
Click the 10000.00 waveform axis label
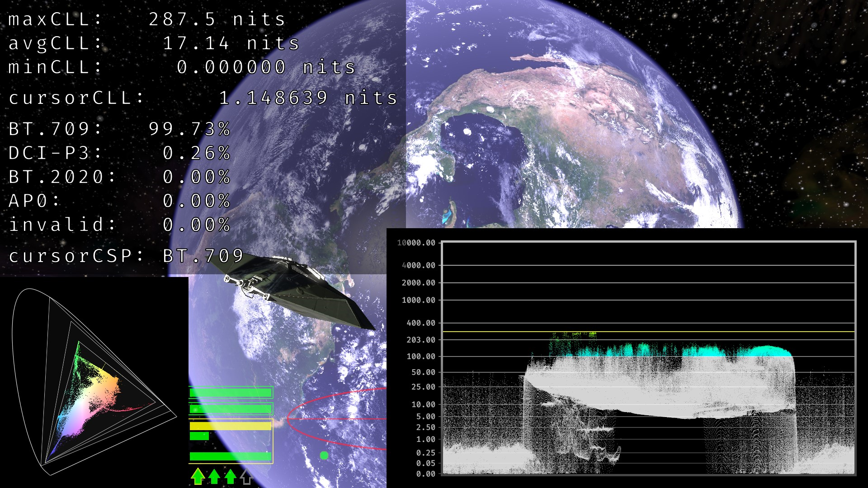pyautogui.click(x=416, y=243)
